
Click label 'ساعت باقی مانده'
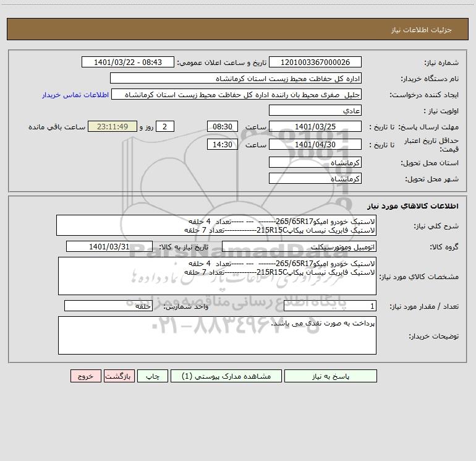(x=57, y=127)
